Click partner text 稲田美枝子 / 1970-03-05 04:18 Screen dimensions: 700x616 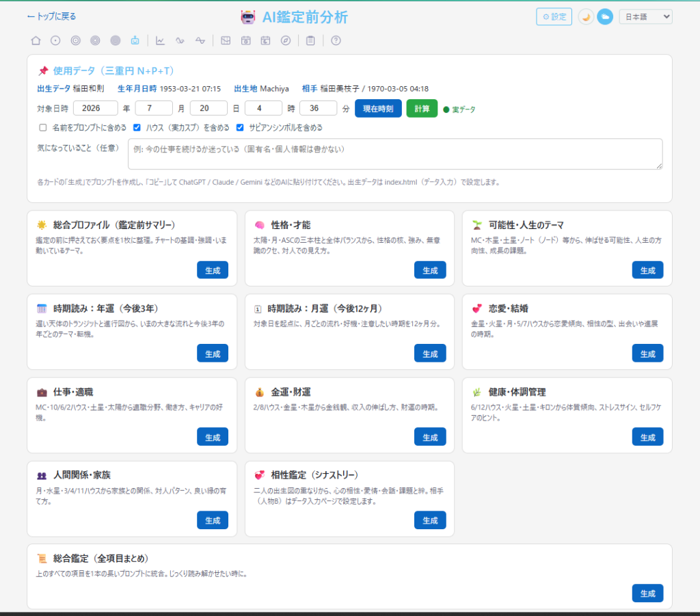(x=374, y=89)
